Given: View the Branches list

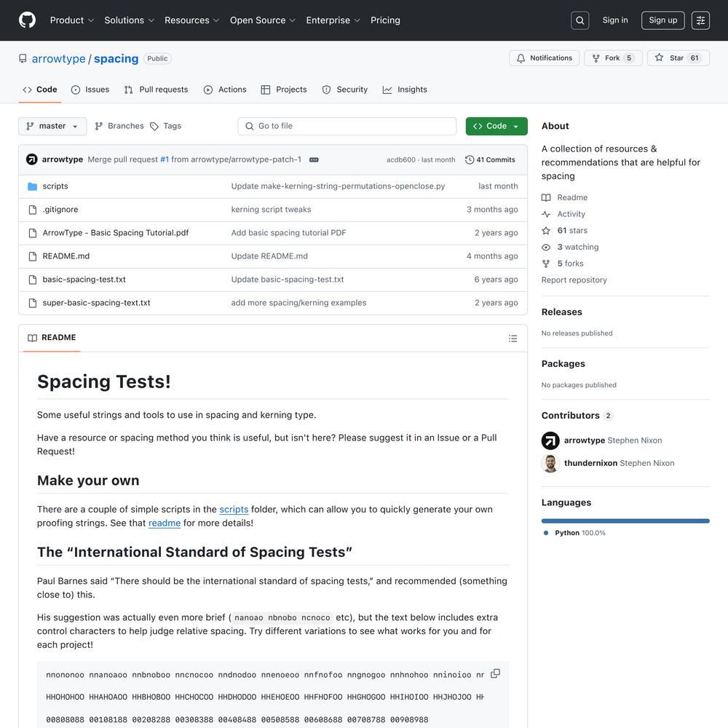Looking at the screenshot, I should click(119, 126).
